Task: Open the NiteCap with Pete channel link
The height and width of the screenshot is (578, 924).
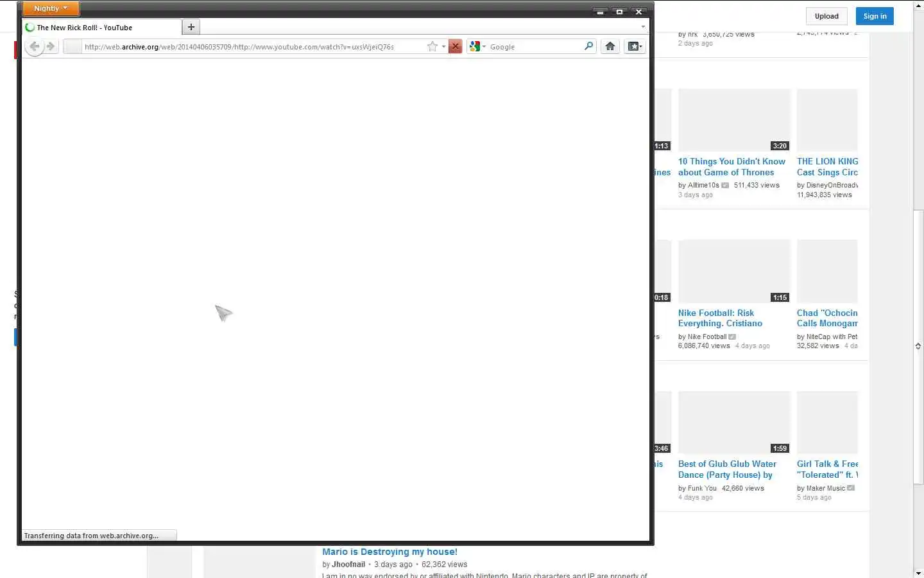Action: click(x=832, y=337)
